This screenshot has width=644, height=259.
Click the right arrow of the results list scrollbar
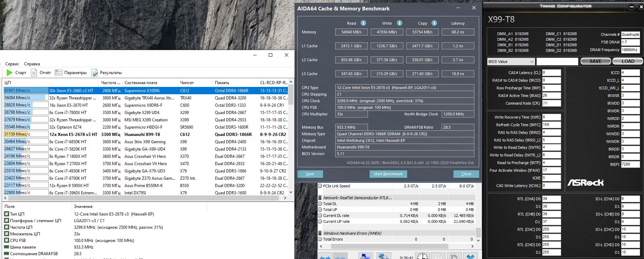click(x=285, y=198)
